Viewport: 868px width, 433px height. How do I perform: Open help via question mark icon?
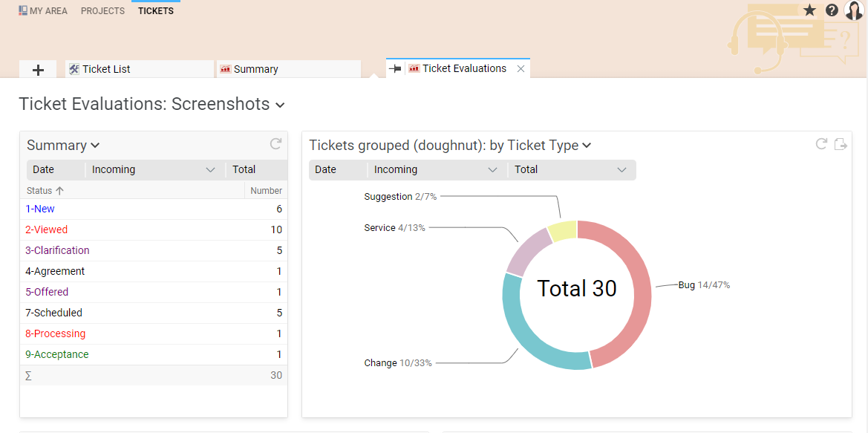832,10
